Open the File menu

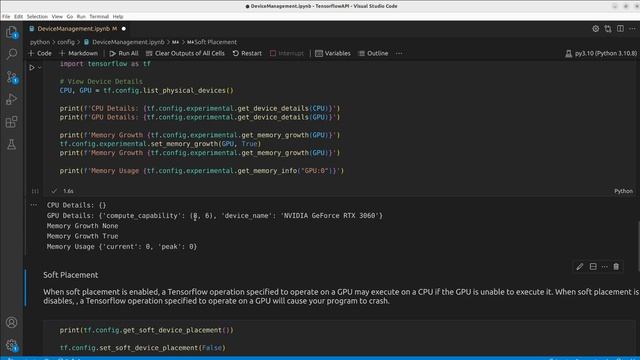point(6,17)
